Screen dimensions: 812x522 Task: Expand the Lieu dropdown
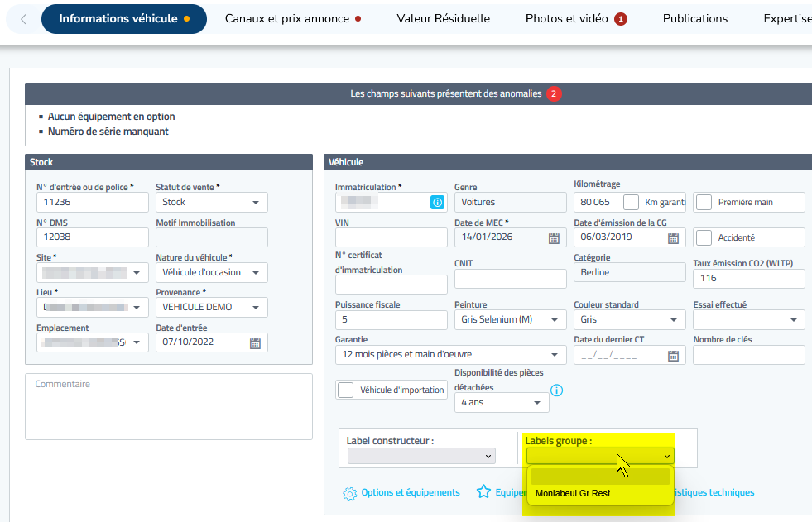click(92, 307)
